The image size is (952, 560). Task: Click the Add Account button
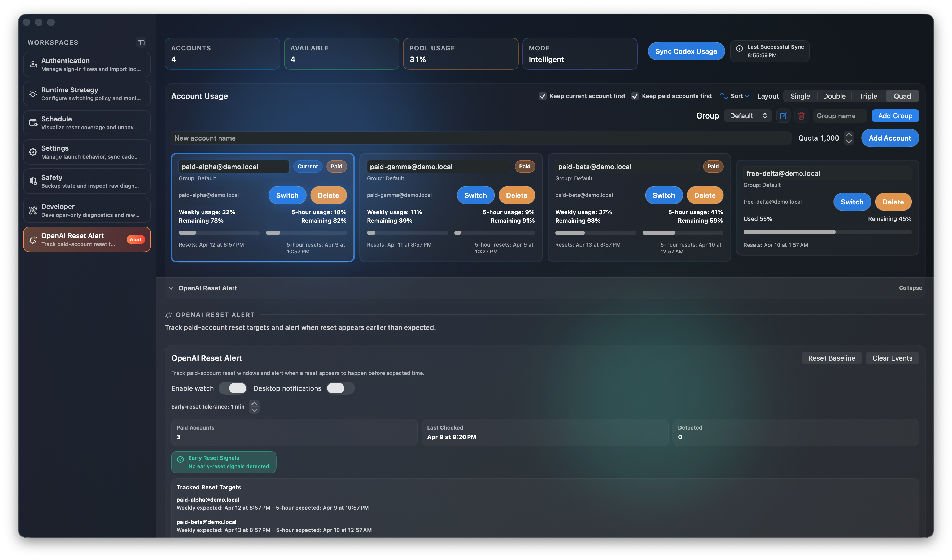(890, 138)
